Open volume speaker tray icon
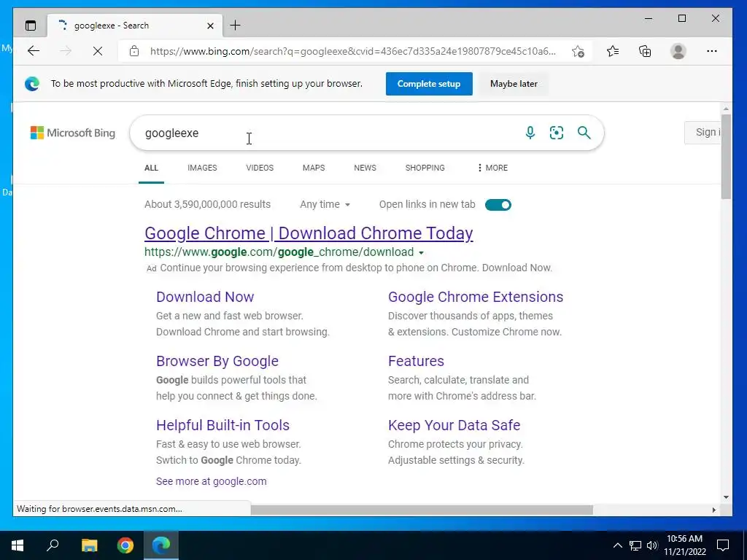Viewport: 747px width, 560px height. click(x=652, y=545)
